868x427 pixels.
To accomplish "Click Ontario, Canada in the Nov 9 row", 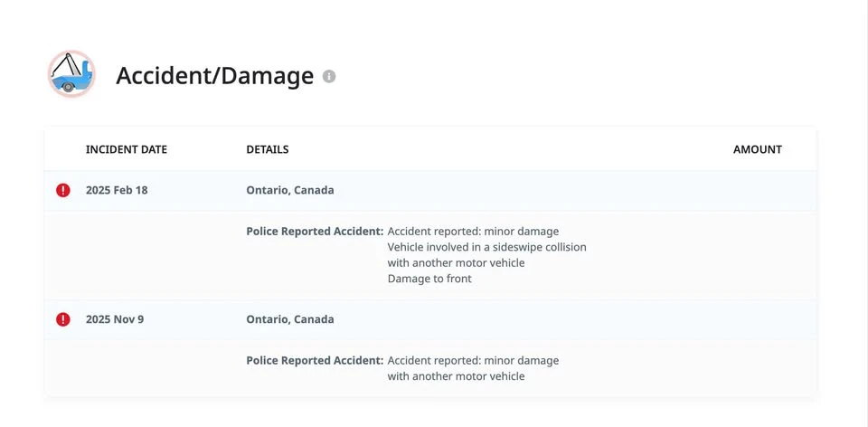I will point(290,319).
